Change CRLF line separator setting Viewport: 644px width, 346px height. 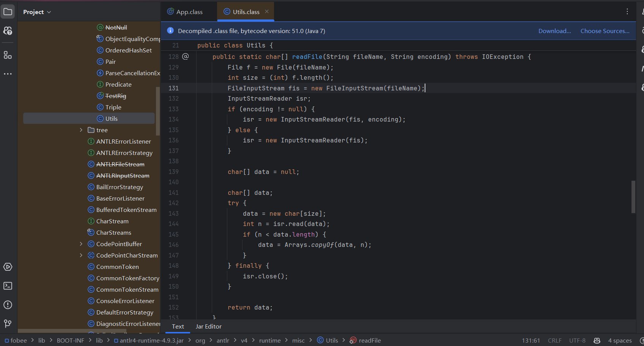pyautogui.click(x=554, y=340)
